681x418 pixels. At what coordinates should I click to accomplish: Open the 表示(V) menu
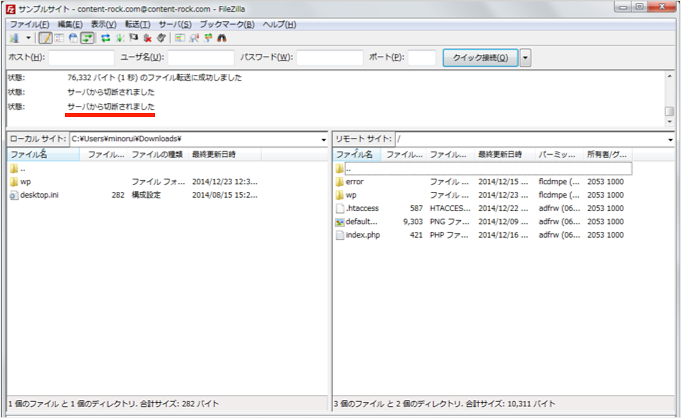pos(103,24)
